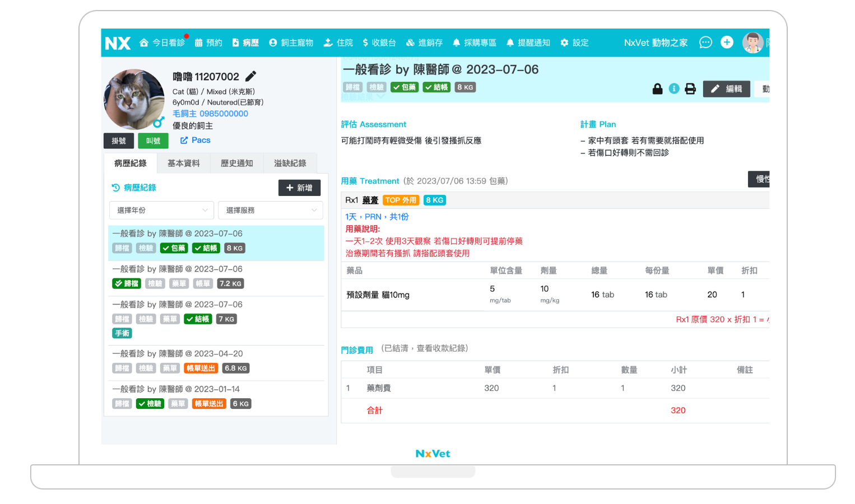The image size is (855, 504).
Task: Select the 2023-04-20 visit record
Action: tap(178, 354)
